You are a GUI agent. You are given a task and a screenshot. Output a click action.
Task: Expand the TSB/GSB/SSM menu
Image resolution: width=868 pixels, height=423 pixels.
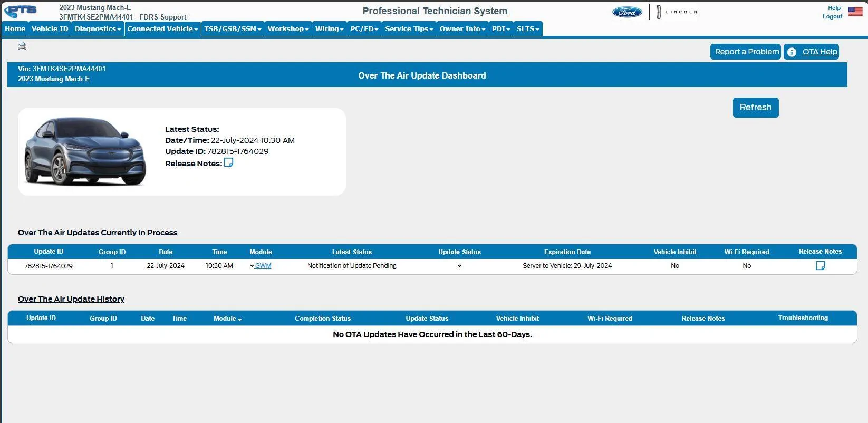click(233, 28)
